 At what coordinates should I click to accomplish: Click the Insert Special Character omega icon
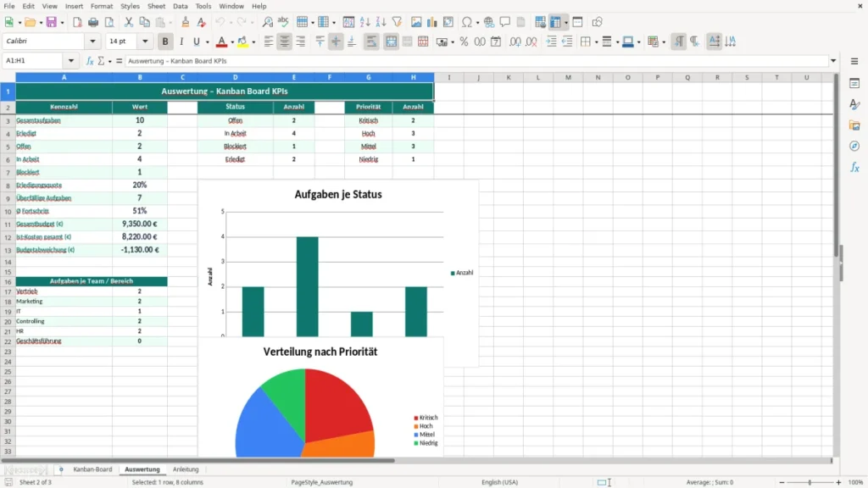467,22
